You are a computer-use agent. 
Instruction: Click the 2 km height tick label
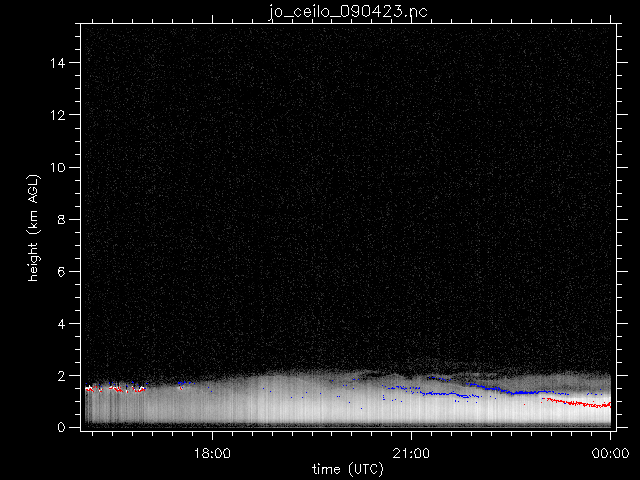pos(64,375)
